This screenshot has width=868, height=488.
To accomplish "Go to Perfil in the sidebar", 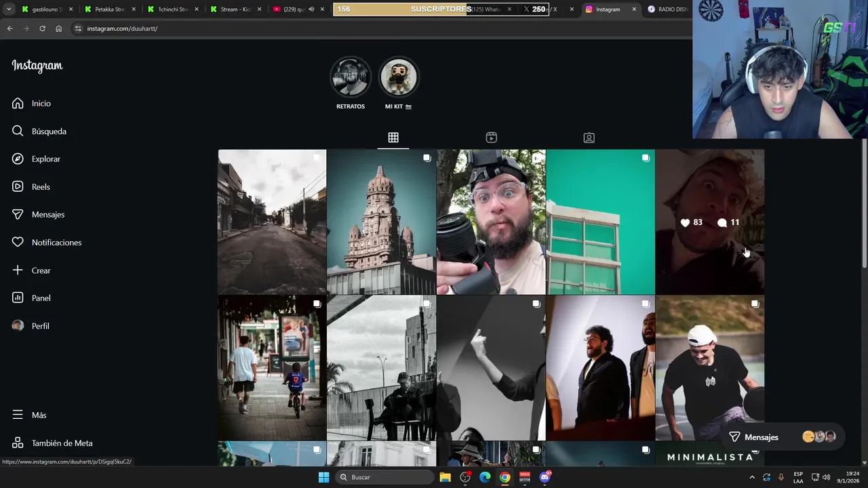I will [x=31, y=325].
